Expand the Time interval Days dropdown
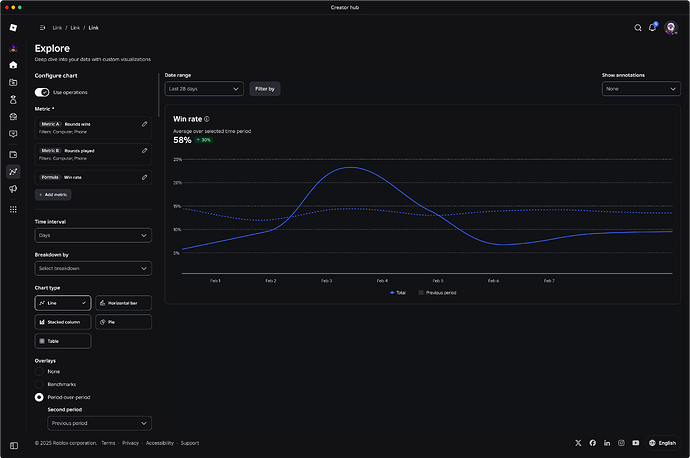 tap(93, 235)
